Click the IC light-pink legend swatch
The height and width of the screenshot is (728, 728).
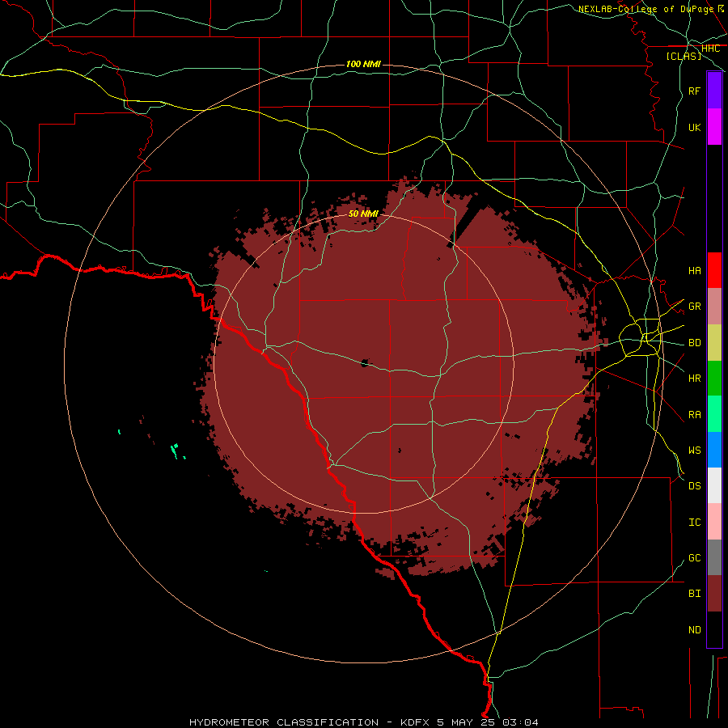[714, 522]
